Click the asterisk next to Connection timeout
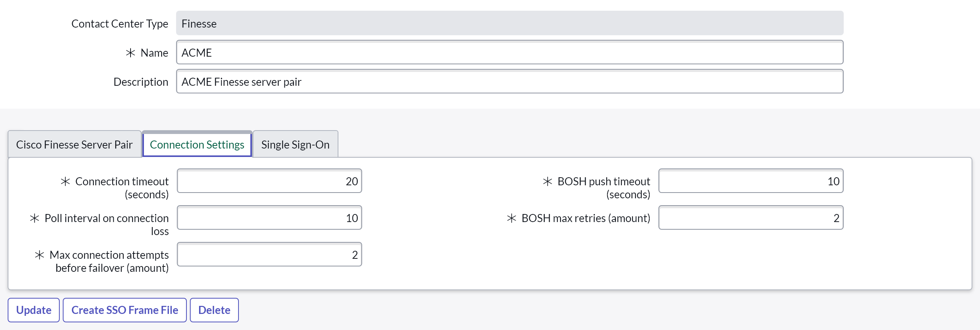The image size is (980, 330). pyautogui.click(x=65, y=181)
